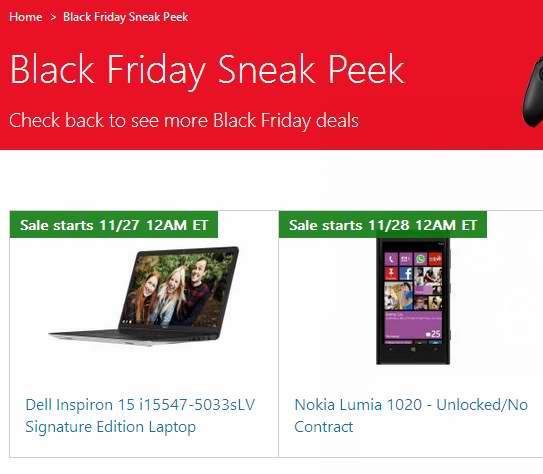Select the large Black Friday Sneak Peek heading
This screenshot has width=543, height=474.
(207, 70)
